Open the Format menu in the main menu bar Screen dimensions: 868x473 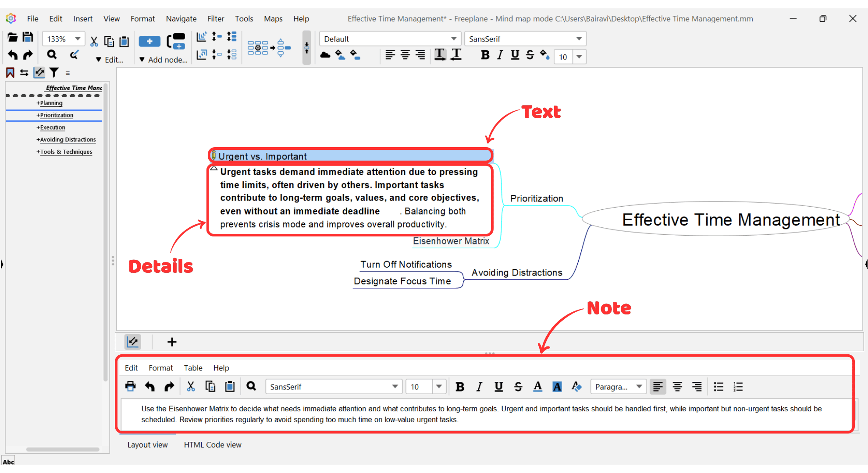coord(142,19)
